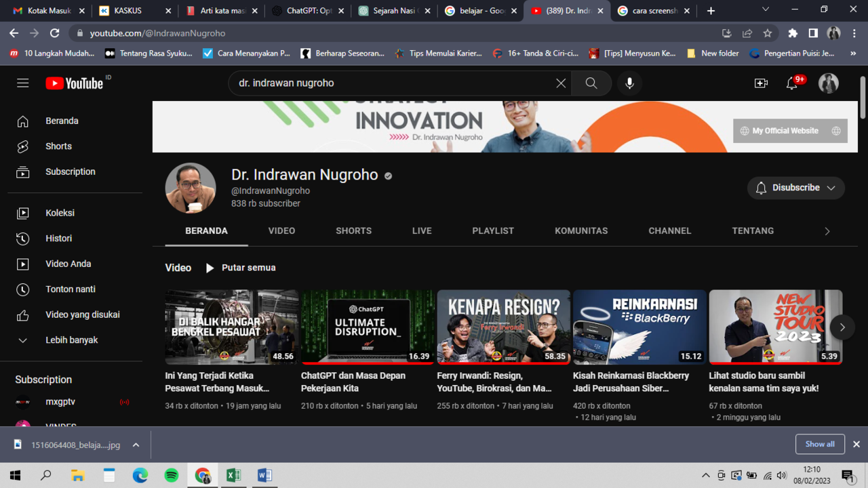Open the New Studio Tour 2023 thumbnail

point(776,327)
